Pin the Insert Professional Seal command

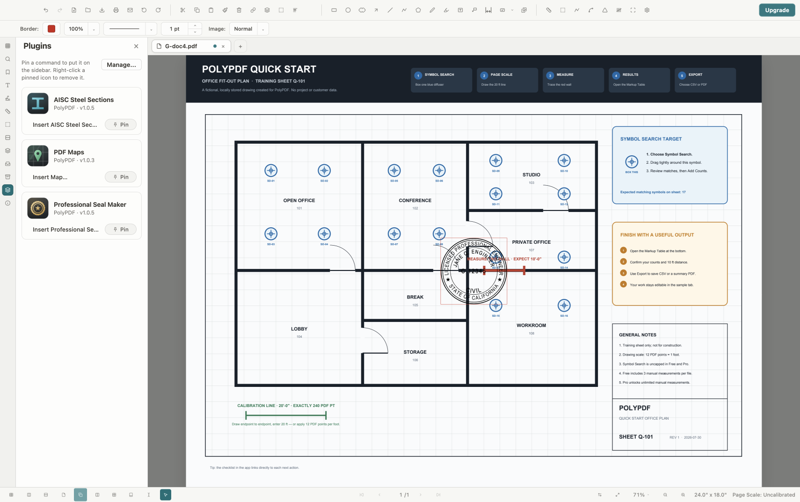pyautogui.click(x=121, y=230)
